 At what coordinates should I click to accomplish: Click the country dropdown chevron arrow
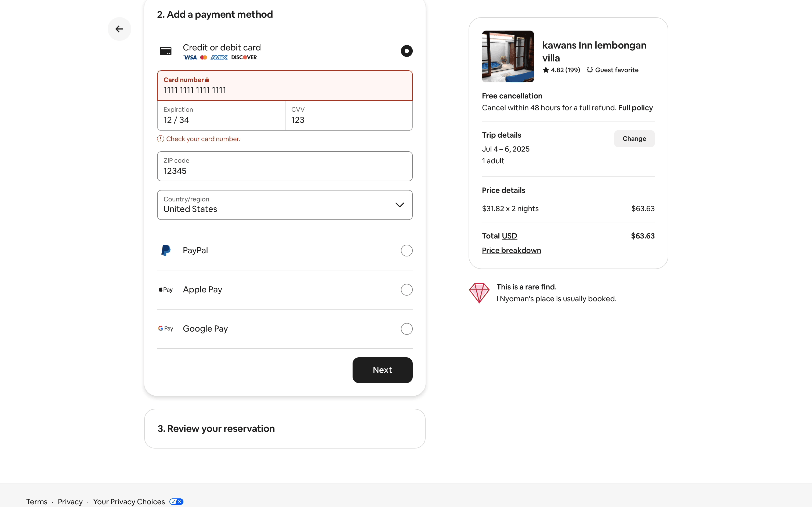click(x=399, y=205)
